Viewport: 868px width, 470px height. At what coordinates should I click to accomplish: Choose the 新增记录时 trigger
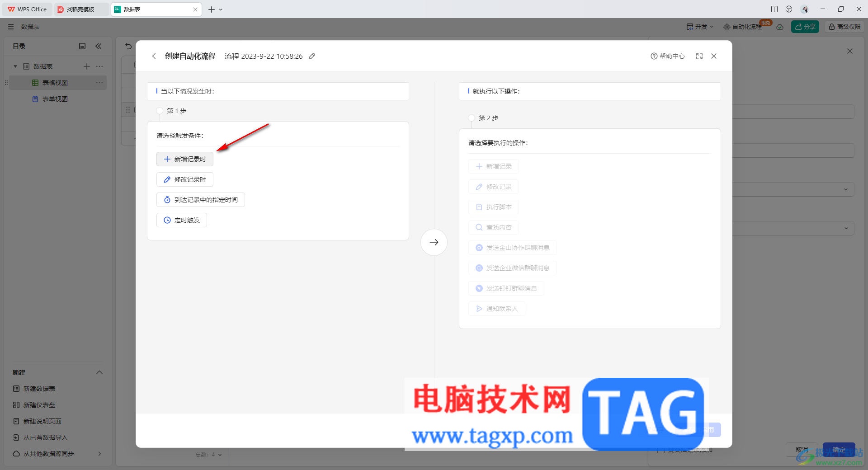[185, 159]
